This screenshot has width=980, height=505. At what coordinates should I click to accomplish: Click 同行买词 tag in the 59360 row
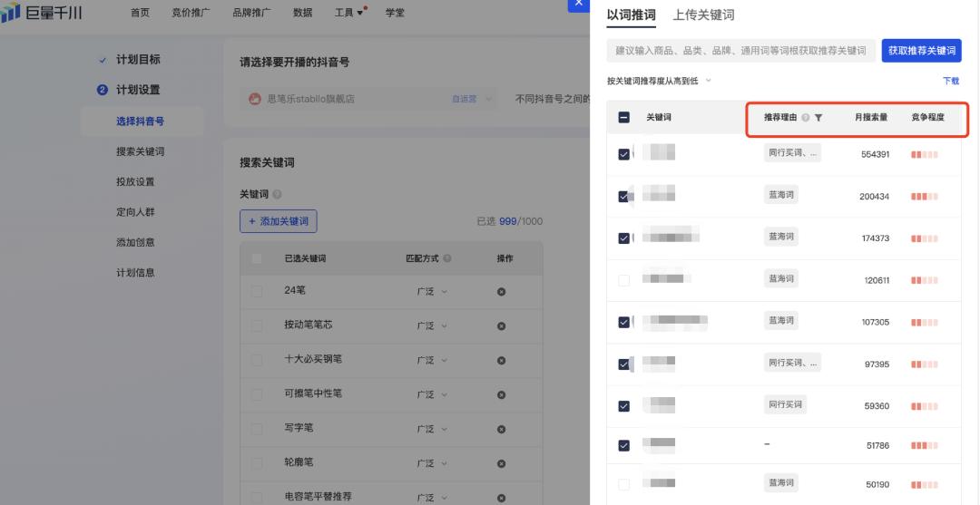click(x=785, y=404)
